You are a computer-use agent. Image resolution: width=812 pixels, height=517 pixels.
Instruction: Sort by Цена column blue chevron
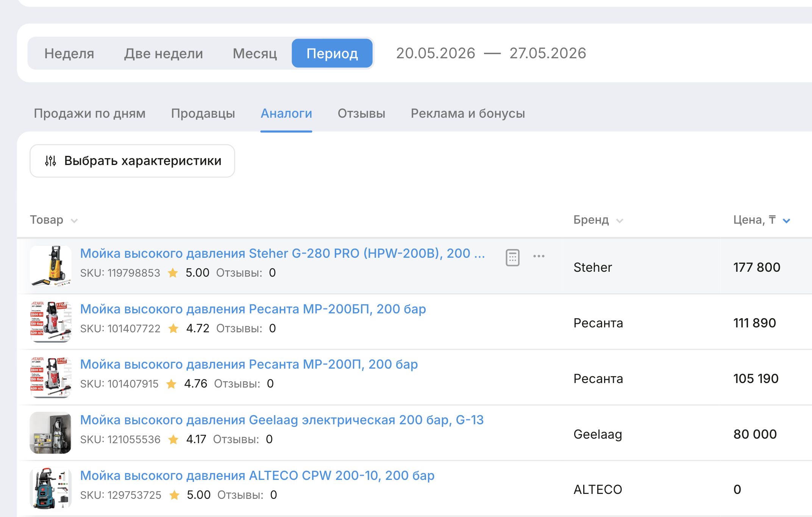[787, 221]
